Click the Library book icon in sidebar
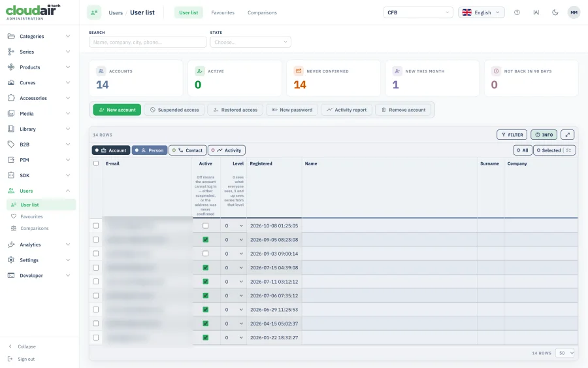Viewport: 588px width, 368px height. tap(11, 129)
